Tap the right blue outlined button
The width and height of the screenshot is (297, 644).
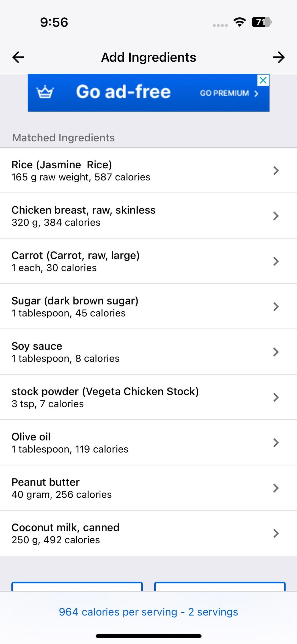pyautogui.click(x=220, y=587)
